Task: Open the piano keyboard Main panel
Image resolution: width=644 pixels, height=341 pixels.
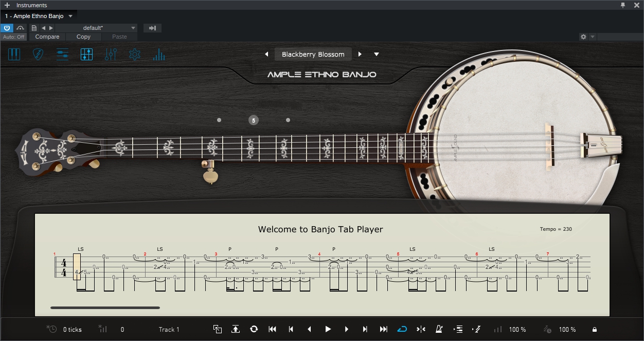Action: point(14,54)
